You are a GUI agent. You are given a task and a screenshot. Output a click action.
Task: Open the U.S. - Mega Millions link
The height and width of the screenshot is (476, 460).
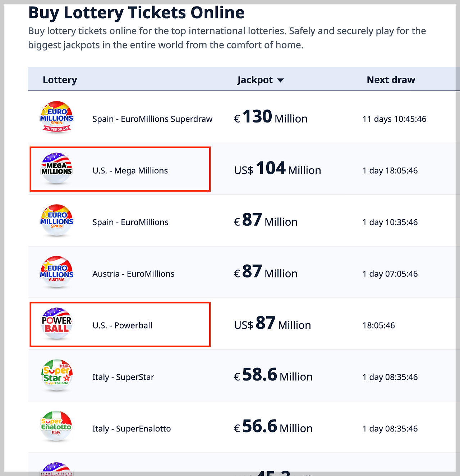(130, 171)
